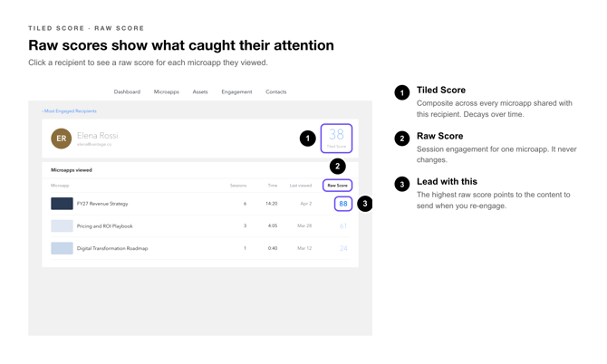The height and width of the screenshot is (364, 607).
Task: Click the raw score 61
Action: point(343,225)
